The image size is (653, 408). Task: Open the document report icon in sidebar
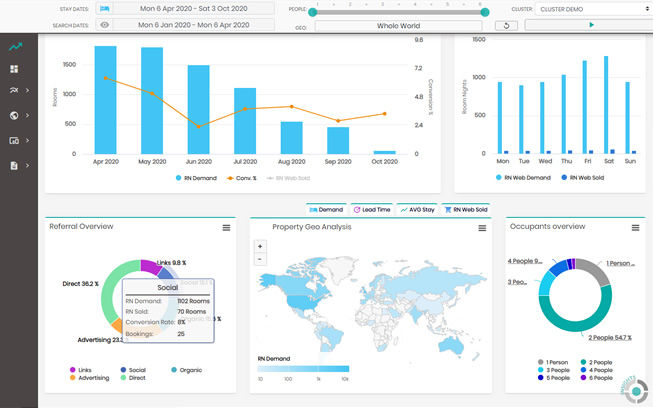(x=14, y=166)
